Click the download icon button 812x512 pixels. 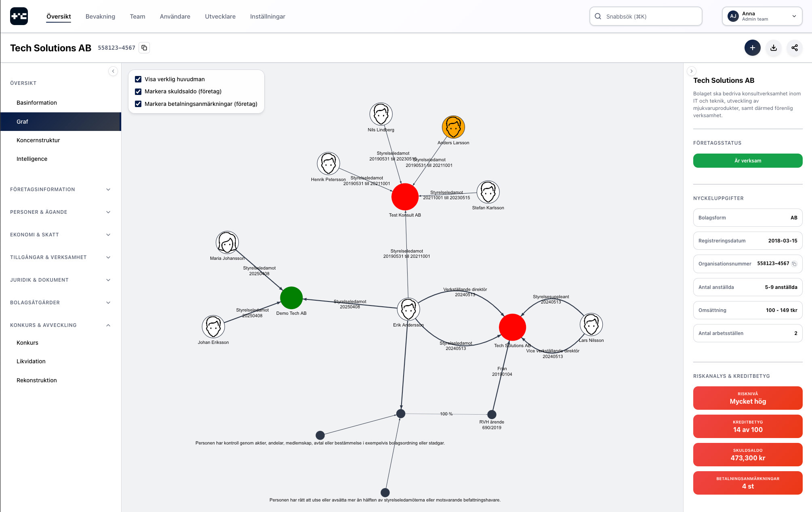[773, 48]
